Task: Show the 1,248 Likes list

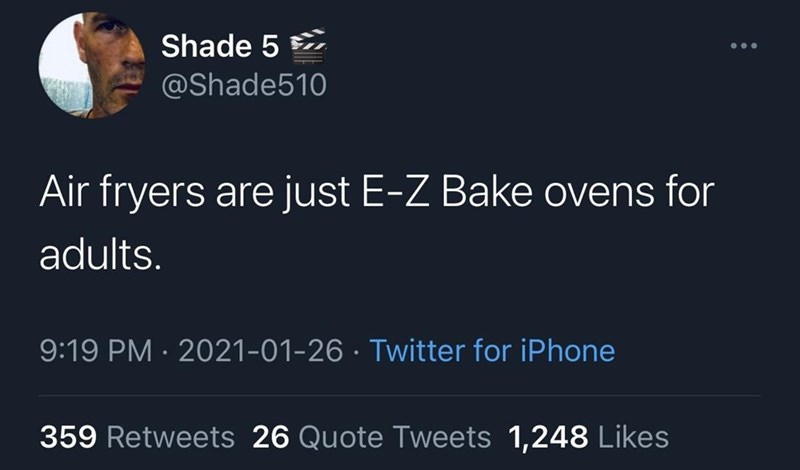Action: pos(588,437)
